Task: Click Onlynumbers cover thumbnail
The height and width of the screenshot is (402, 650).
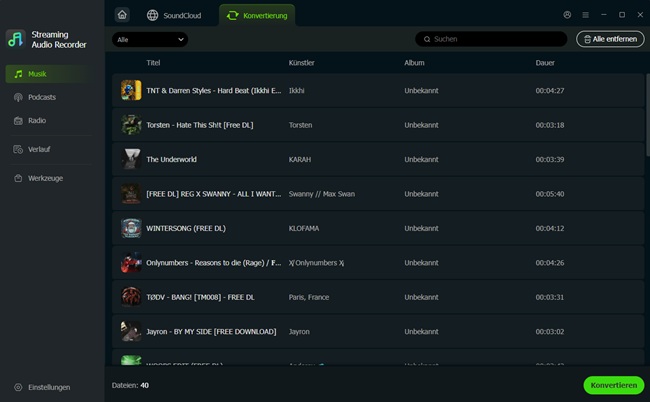Action: tap(131, 262)
